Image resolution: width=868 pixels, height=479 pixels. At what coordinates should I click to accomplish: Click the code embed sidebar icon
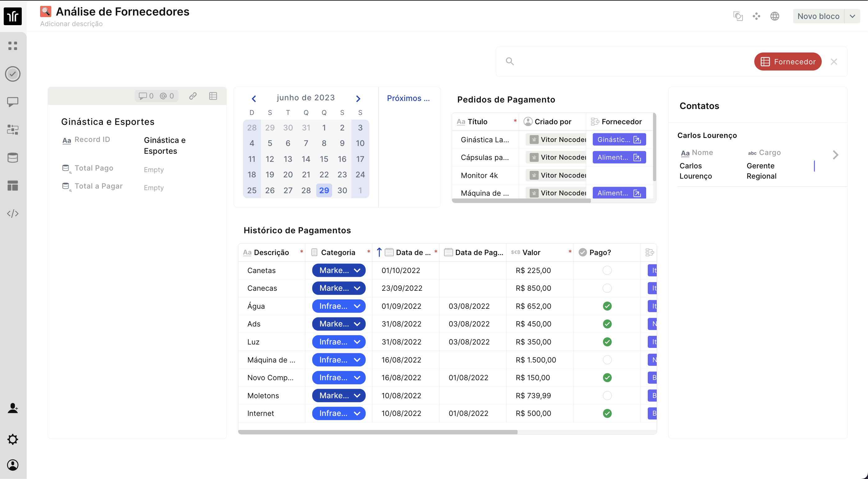pos(13,214)
